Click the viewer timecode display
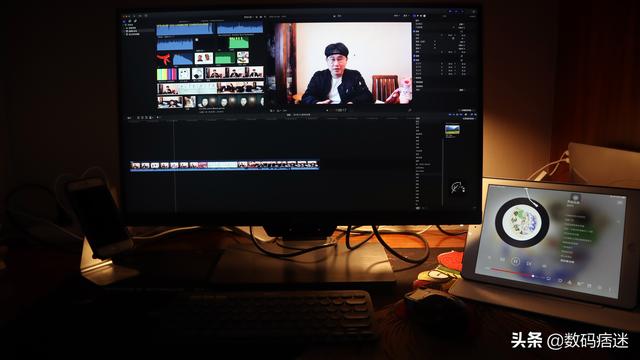640x360 pixels. tap(341, 110)
